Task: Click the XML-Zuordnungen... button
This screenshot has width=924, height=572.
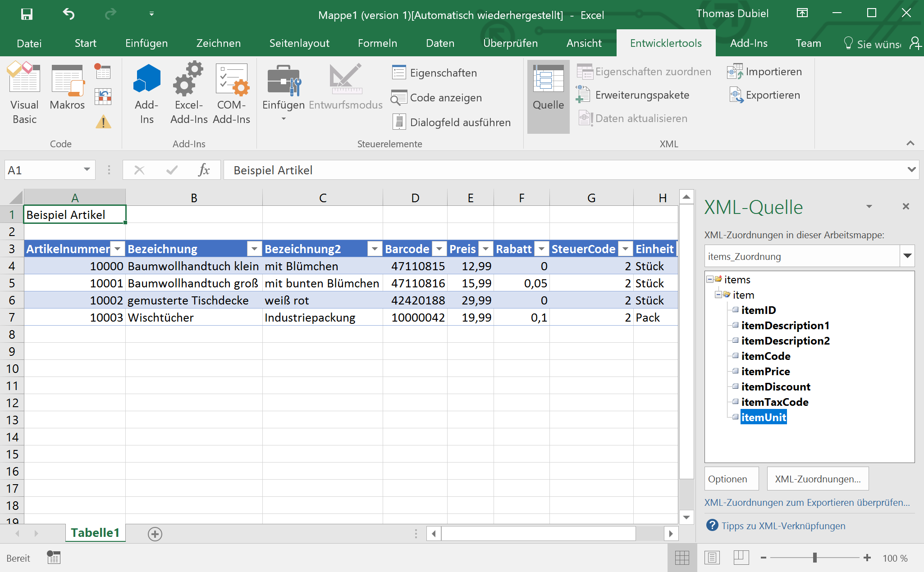Action: click(818, 479)
